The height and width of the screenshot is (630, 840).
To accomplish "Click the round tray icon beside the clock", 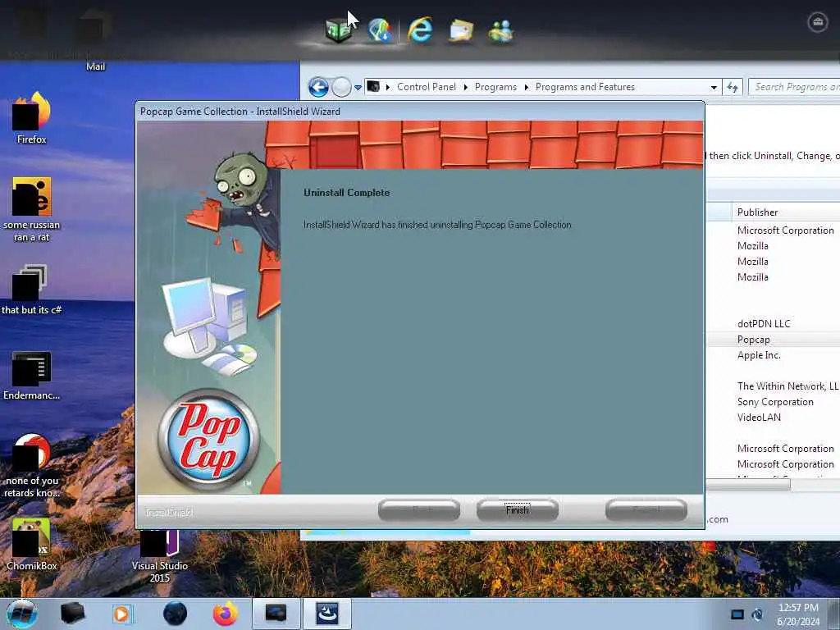I will pos(757,614).
